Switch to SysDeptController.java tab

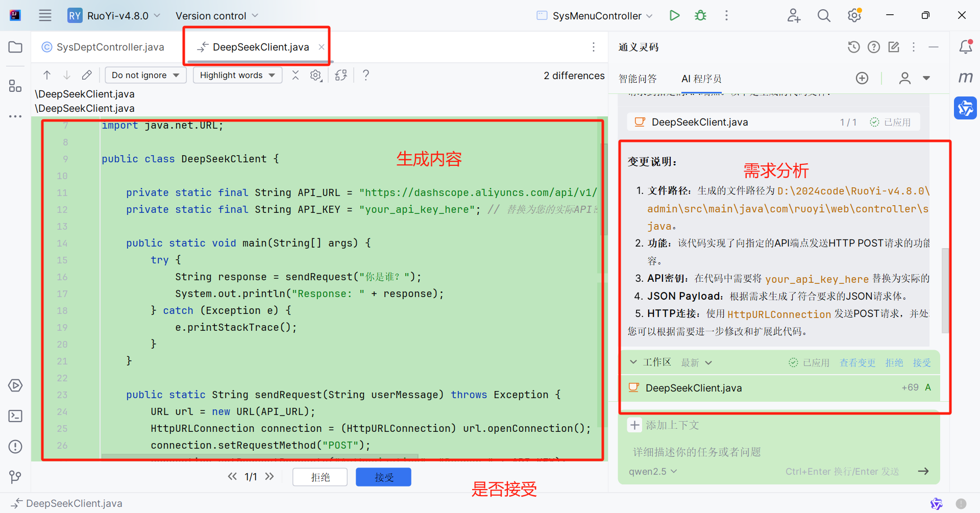tap(103, 47)
